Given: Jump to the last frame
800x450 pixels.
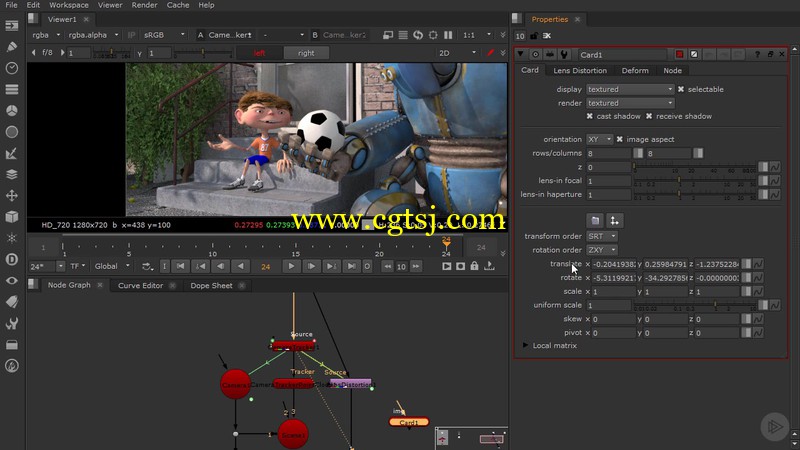Looking at the screenshot, I should [351, 266].
